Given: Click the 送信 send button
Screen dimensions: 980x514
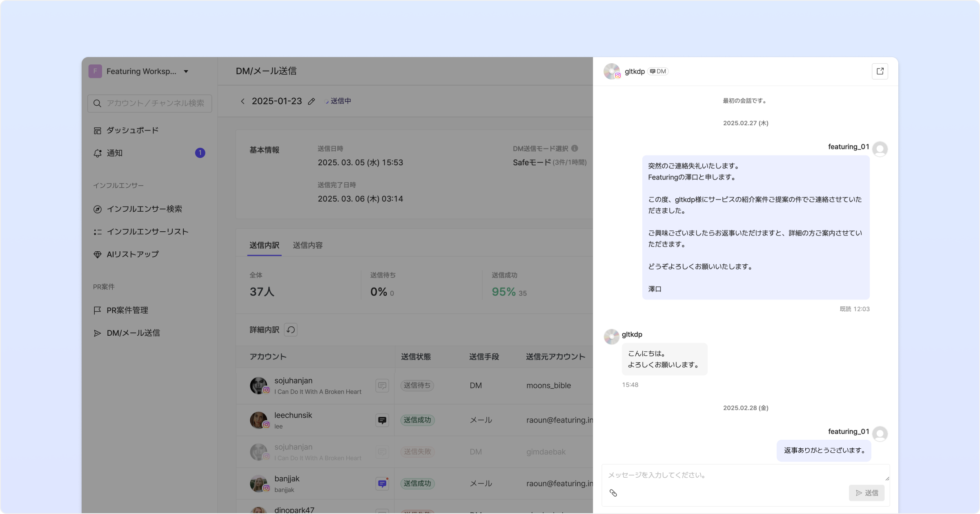Looking at the screenshot, I should coord(866,493).
